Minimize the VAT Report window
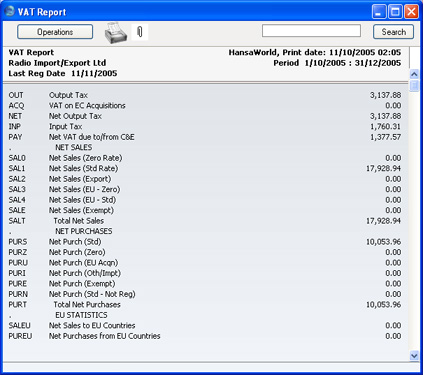Viewport: 423px width, 375px height. click(379, 12)
